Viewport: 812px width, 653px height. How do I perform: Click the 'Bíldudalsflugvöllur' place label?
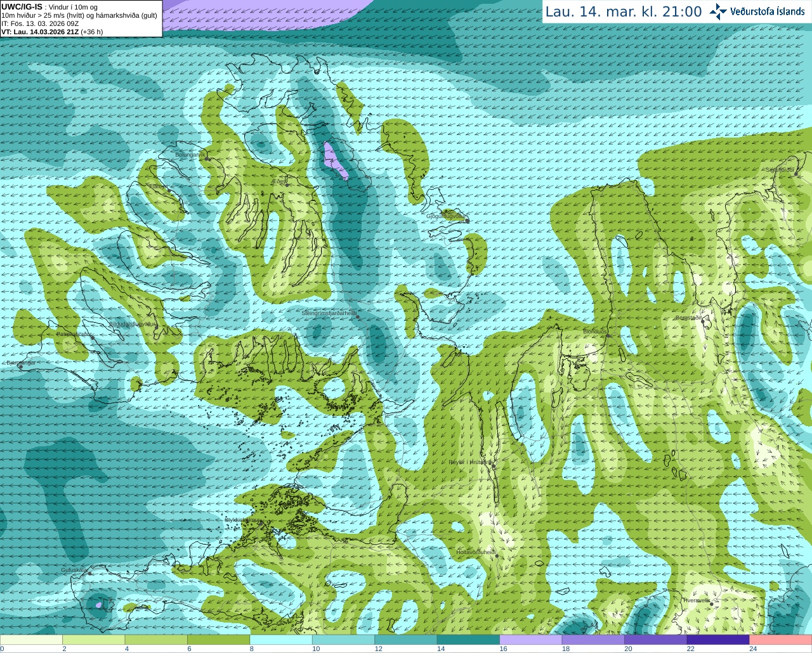(x=132, y=323)
